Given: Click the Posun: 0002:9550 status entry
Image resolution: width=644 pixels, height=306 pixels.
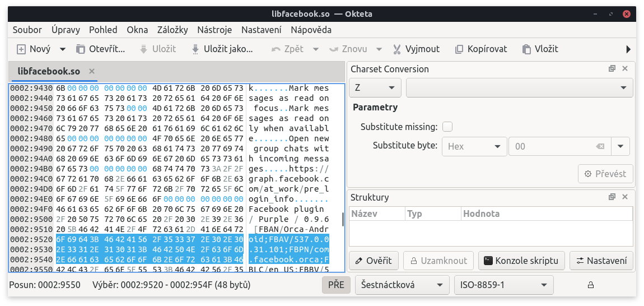Looking at the screenshot, I should coord(45,285).
